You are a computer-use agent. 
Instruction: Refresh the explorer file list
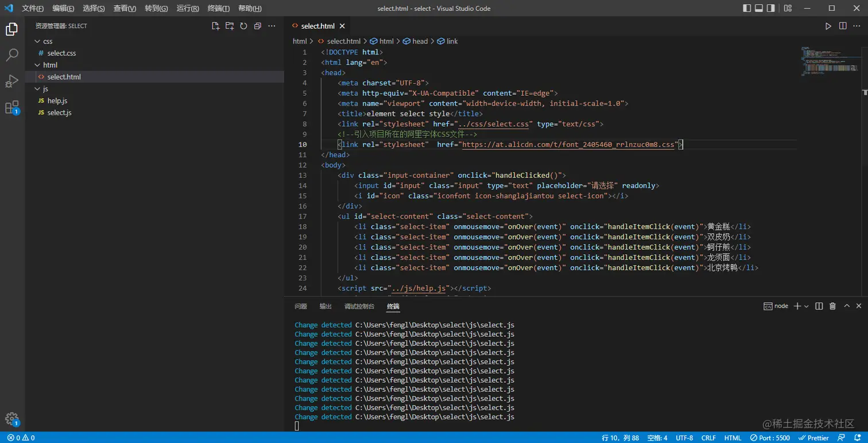point(243,26)
